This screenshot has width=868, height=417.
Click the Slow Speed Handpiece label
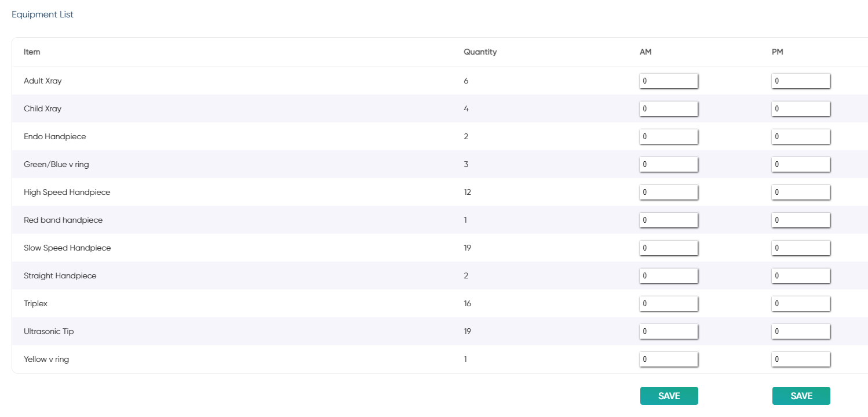(67, 248)
